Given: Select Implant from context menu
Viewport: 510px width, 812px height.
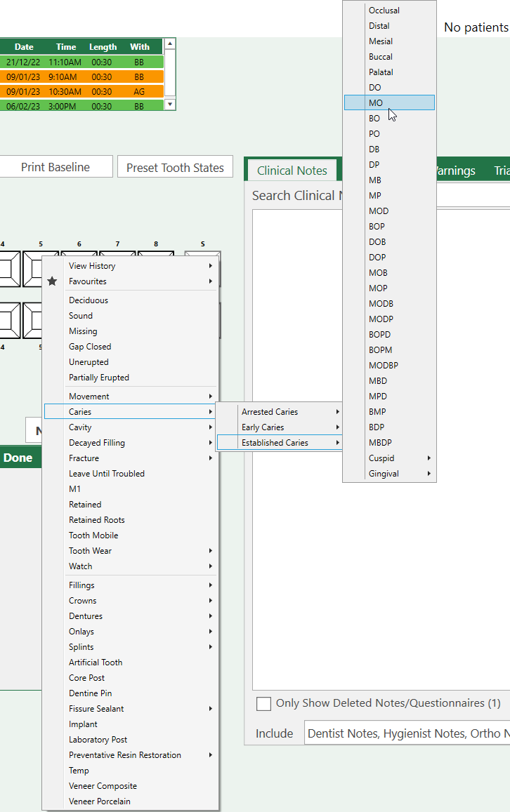Looking at the screenshot, I should (x=83, y=724).
